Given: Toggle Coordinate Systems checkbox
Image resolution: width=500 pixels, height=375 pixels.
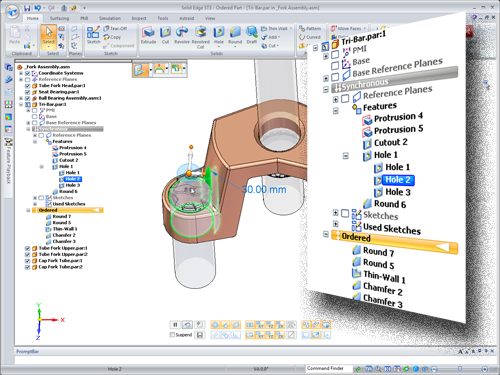Looking at the screenshot, I should [28, 73].
